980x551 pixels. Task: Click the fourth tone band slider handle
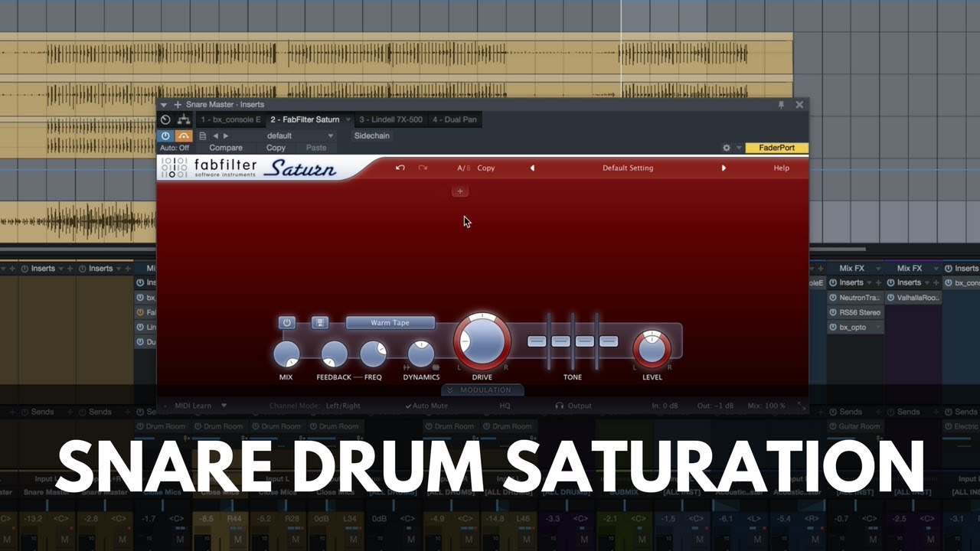tap(609, 341)
